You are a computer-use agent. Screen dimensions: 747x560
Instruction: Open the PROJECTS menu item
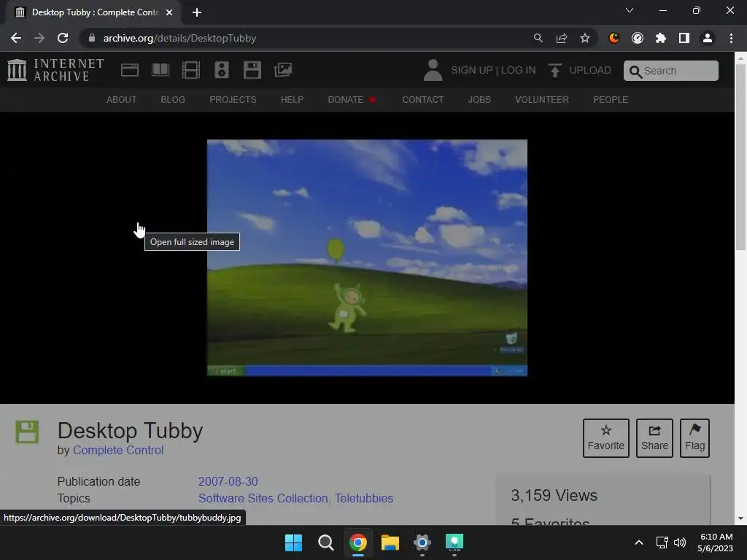(233, 99)
